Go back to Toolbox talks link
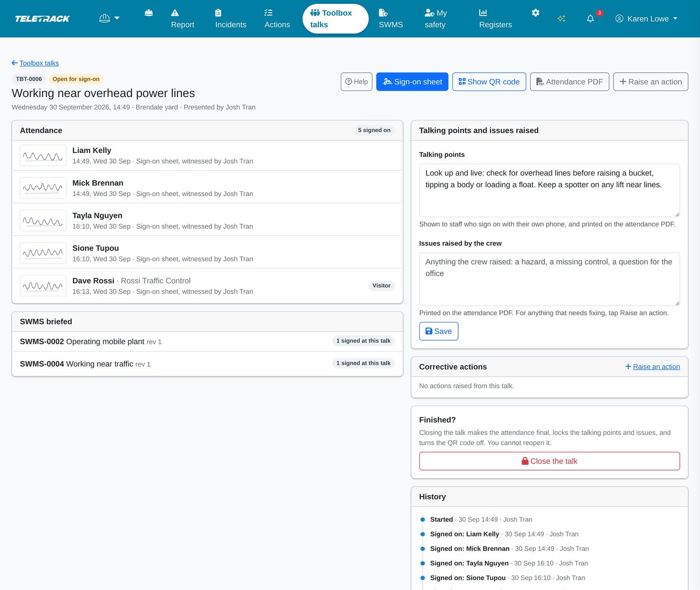 point(35,63)
